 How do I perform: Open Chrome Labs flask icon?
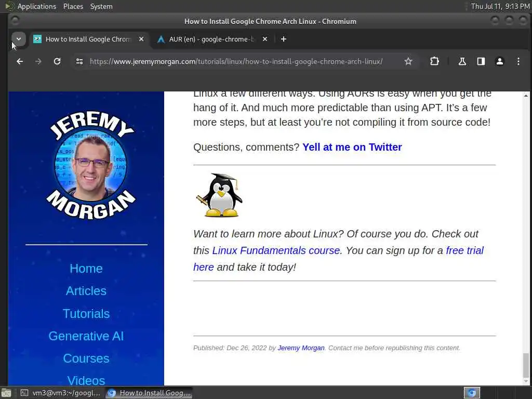pyautogui.click(x=462, y=61)
